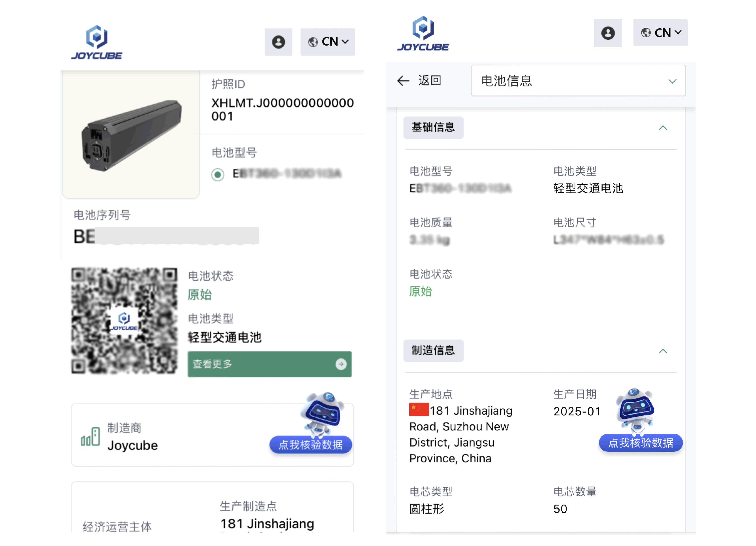This screenshot has height=546, width=756.
Task: Click the manufacturer bar chart icon
Action: (90, 437)
